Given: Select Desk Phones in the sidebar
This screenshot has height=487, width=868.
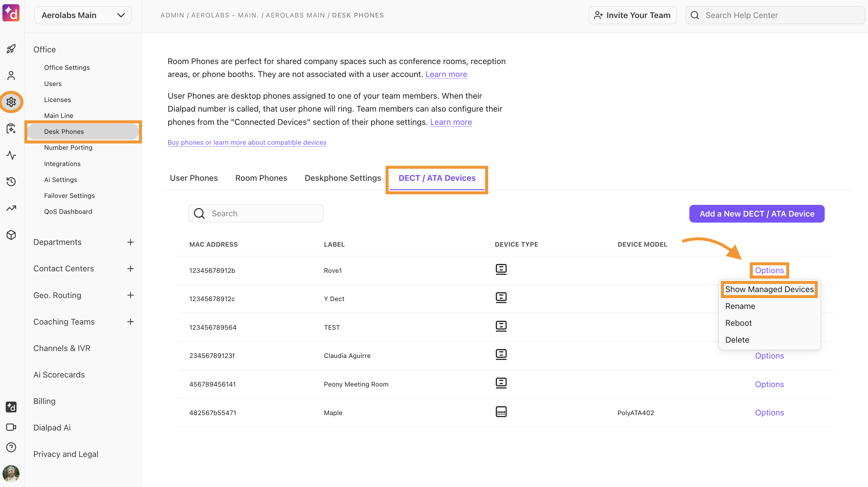Looking at the screenshot, I should [83, 131].
